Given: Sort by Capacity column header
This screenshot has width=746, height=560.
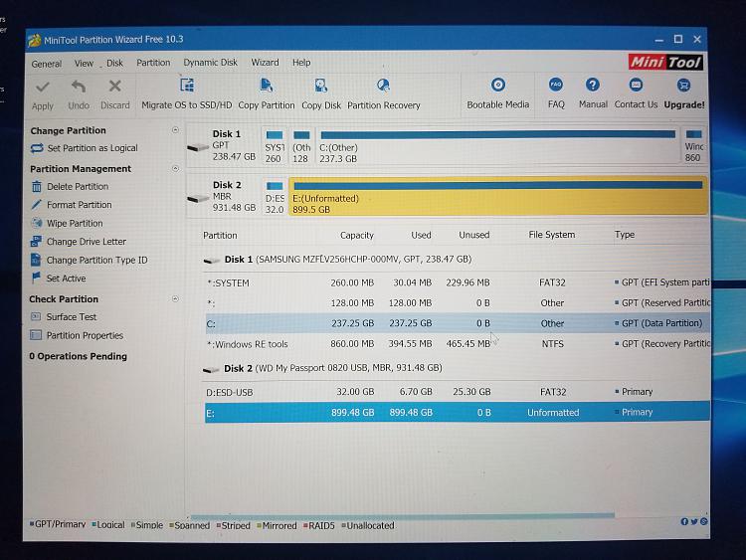Looking at the screenshot, I should pos(357,235).
